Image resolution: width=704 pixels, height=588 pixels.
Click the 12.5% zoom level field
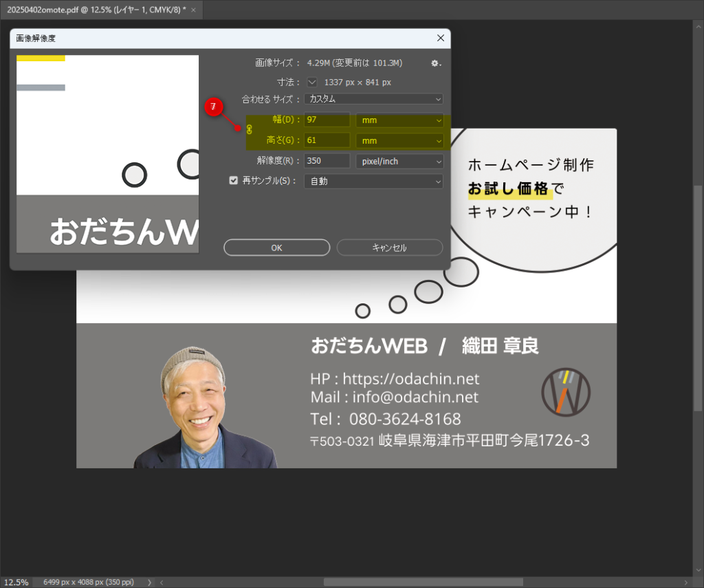[15, 582]
